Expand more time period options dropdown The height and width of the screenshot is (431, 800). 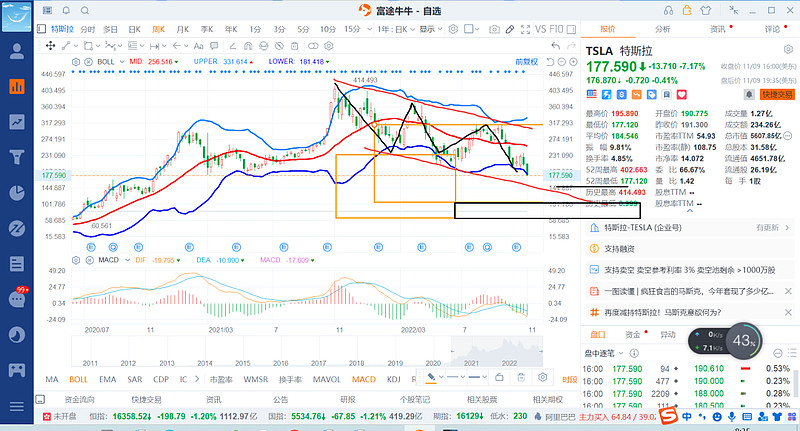click(x=369, y=30)
